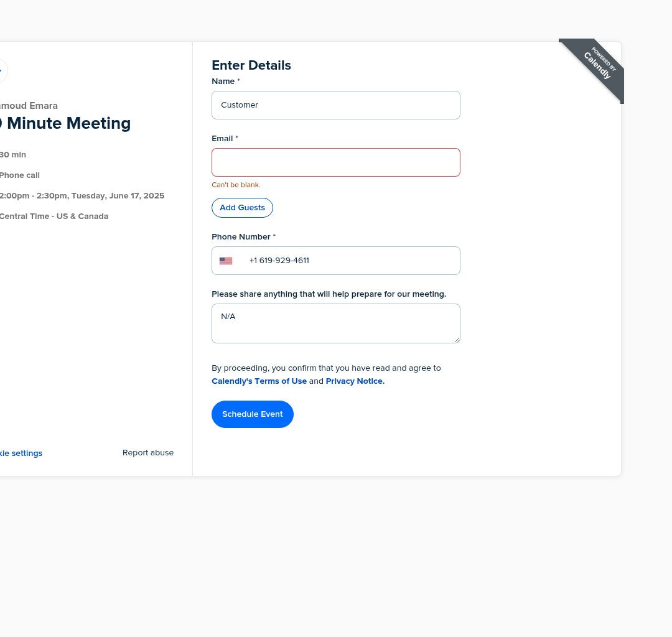Click the "Can't be blank." error message
The image size is (672, 637).
[236, 185]
